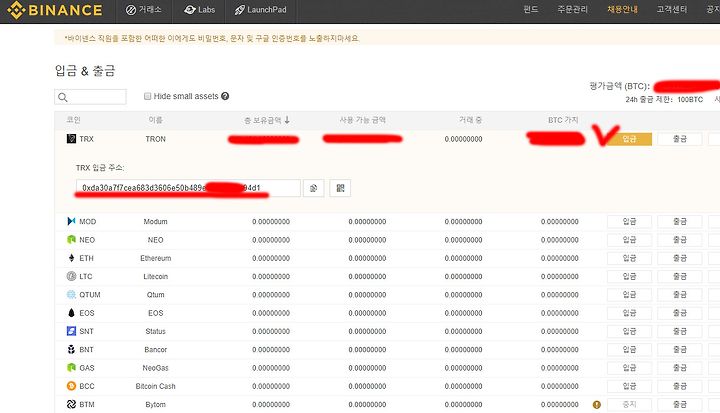This screenshot has width=720, height=413.
Task: Click the BCC coin icon
Action: [71, 386]
